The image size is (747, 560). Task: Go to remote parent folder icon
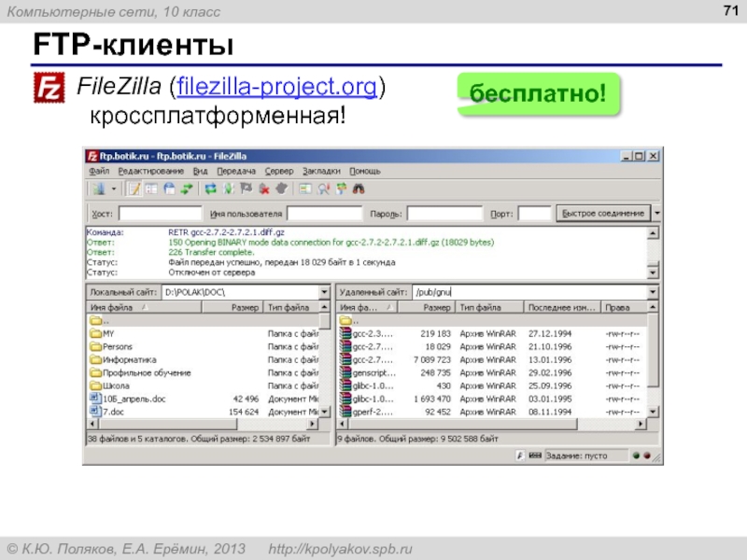[x=345, y=320]
